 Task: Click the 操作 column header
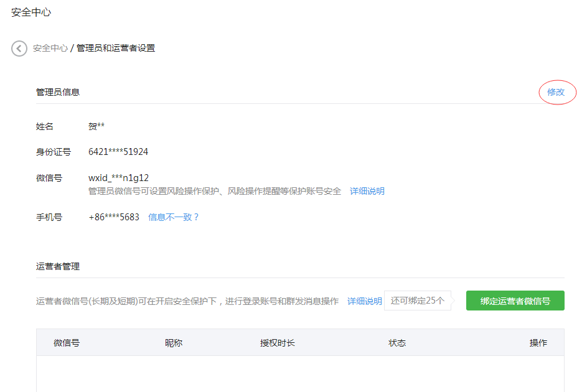538,343
